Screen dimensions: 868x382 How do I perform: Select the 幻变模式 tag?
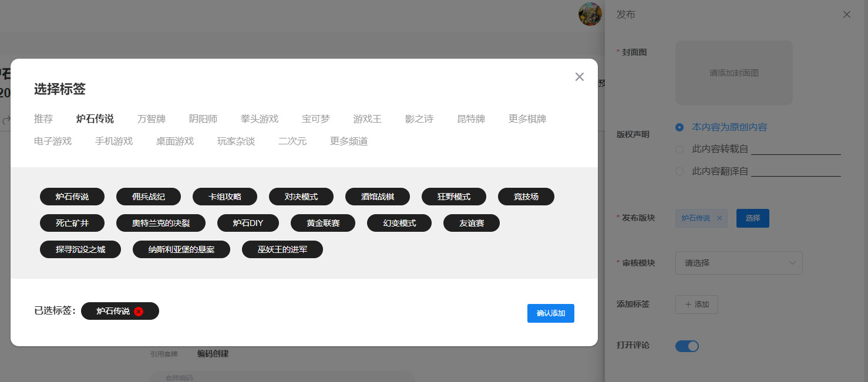pyautogui.click(x=399, y=223)
